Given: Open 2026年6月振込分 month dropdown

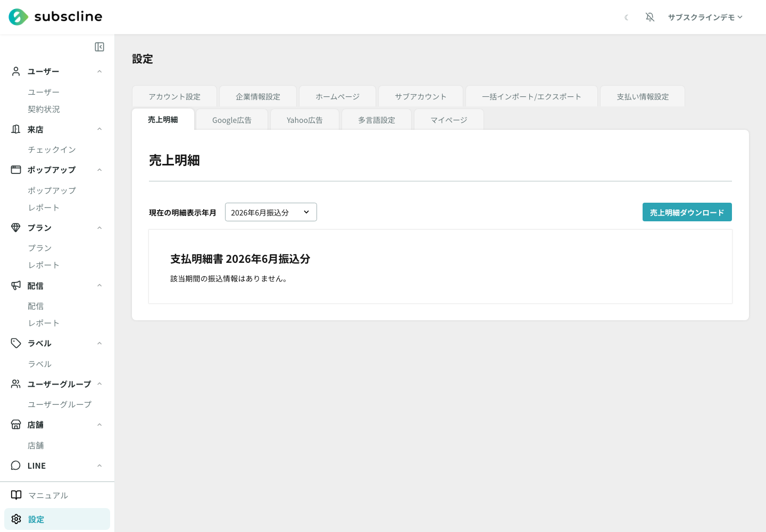Looking at the screenshot, I should coord(271,212).
